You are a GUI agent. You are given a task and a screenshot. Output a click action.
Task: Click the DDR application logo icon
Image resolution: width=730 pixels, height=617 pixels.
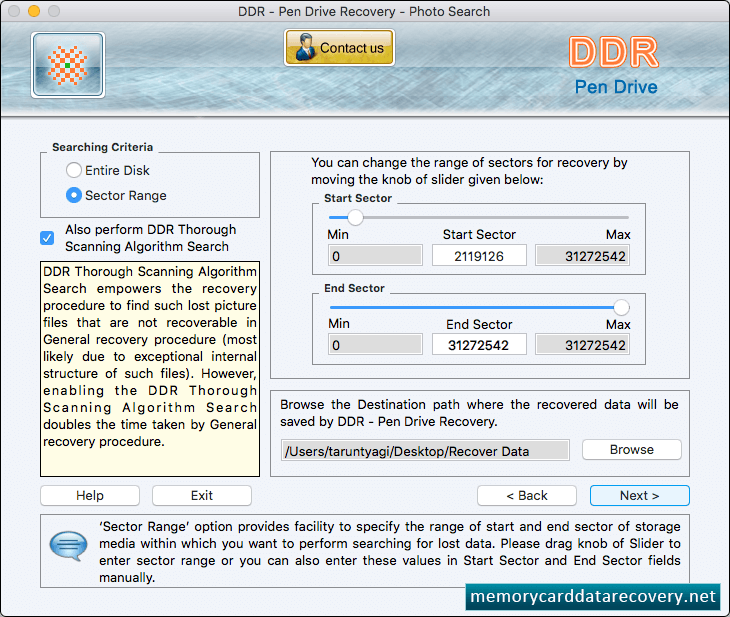[x=68, y=65]
